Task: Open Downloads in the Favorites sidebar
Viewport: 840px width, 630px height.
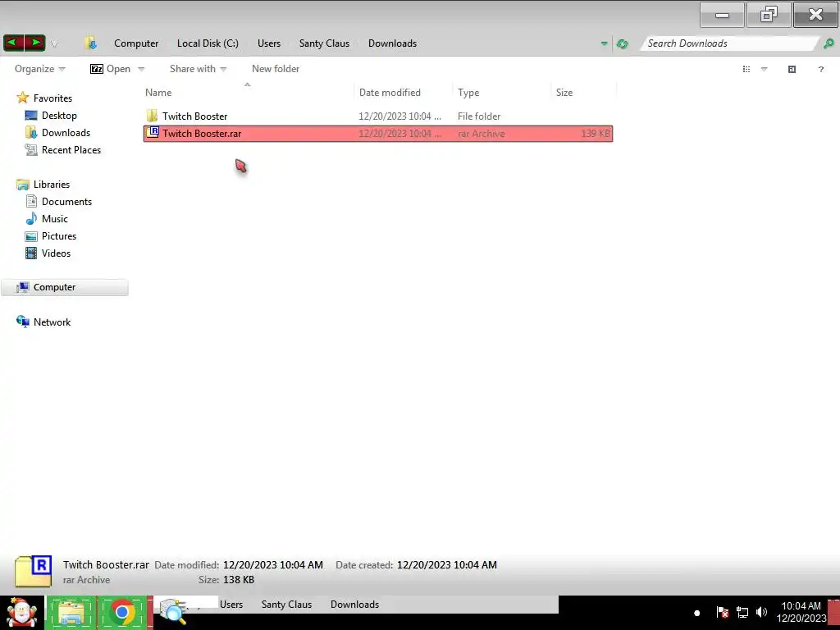Action: pyautogui.click(x=66, y=132)
